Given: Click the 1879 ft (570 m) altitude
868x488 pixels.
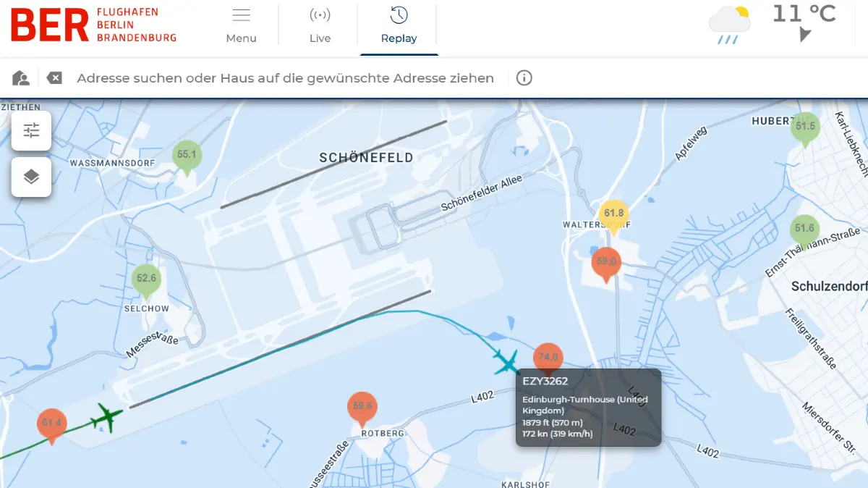Looking at the screenshot, I should click(553, 422).
